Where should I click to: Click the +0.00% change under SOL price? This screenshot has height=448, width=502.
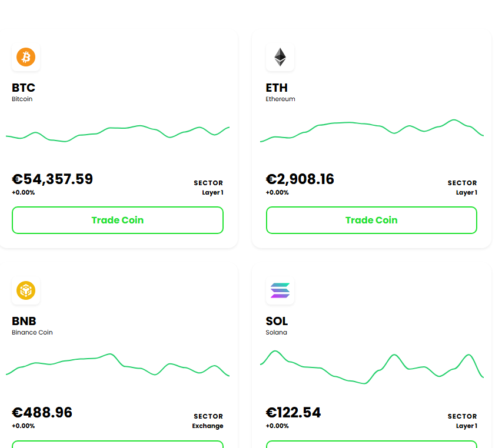pos(277,426)
